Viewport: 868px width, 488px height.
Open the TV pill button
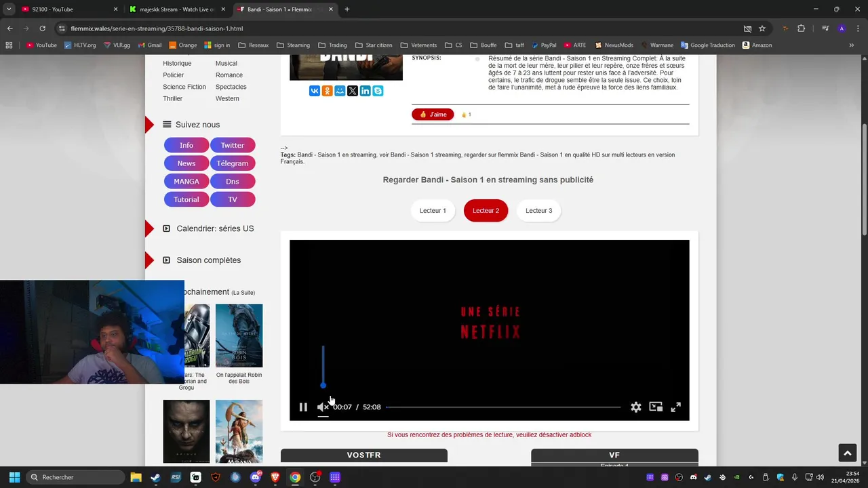coord(233,200)
